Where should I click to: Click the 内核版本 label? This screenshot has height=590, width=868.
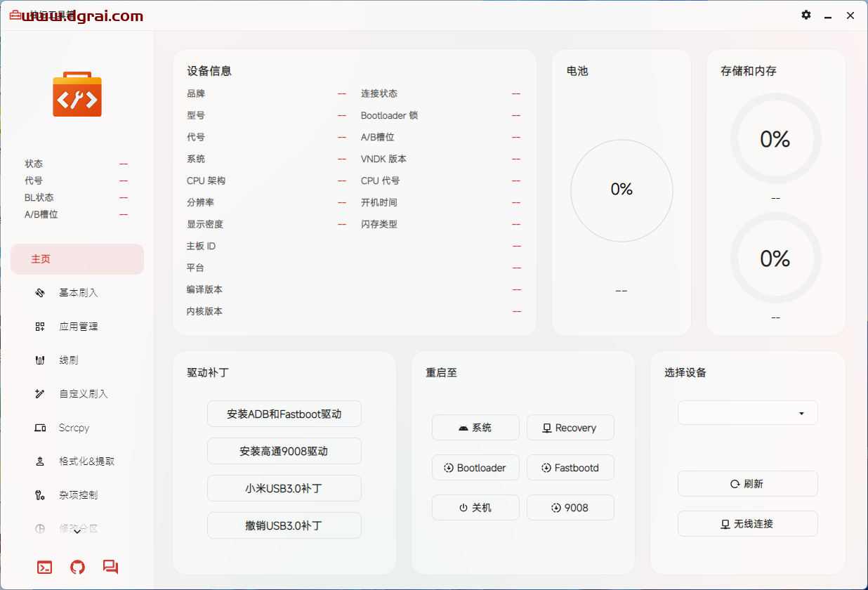(205, 311)
